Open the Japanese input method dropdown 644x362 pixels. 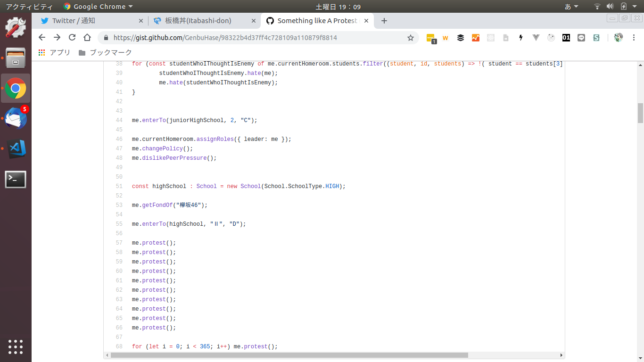[x=571, y=7]
